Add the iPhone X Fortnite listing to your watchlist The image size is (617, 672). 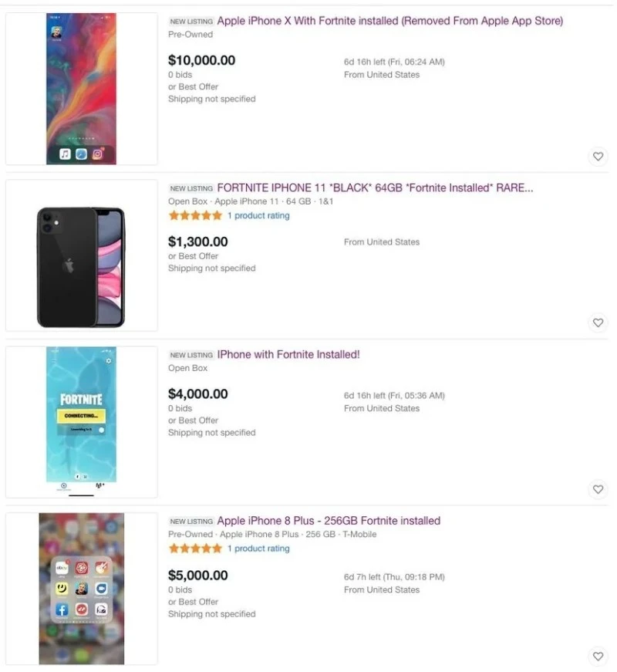[598, 157]
